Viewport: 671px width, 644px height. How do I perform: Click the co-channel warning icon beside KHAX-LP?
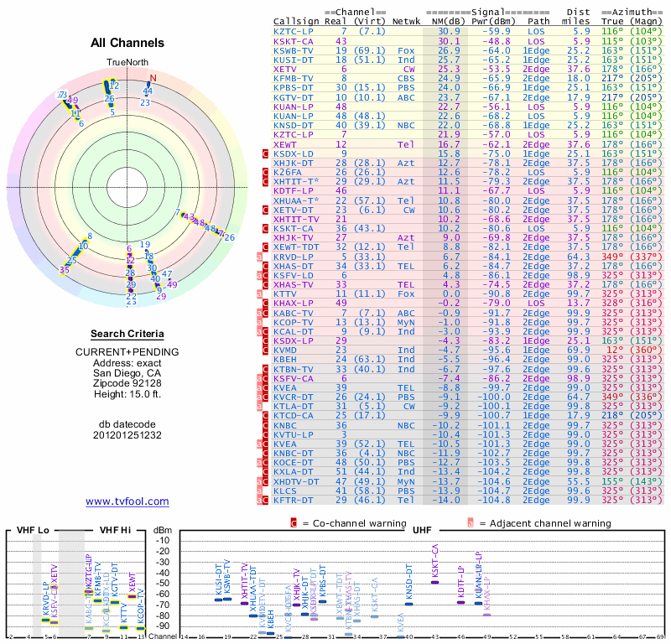266,301
